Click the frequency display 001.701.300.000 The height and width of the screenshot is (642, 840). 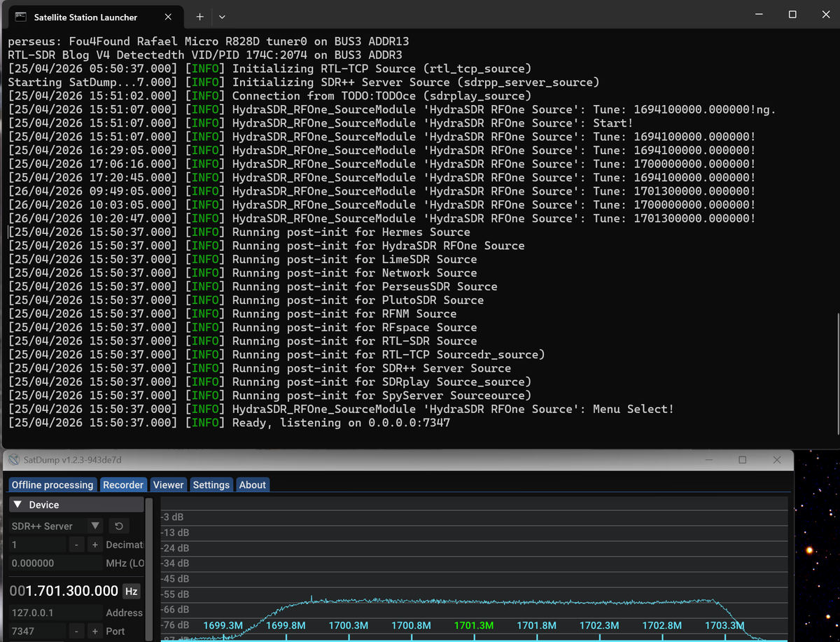click(64, 591)
